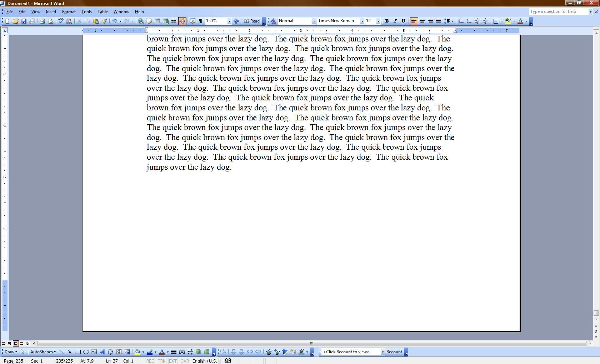Open the Zoom level dropdown
The width and height of the screenshot is (600, 364).
pyautogui.click(x=229, y=21)
